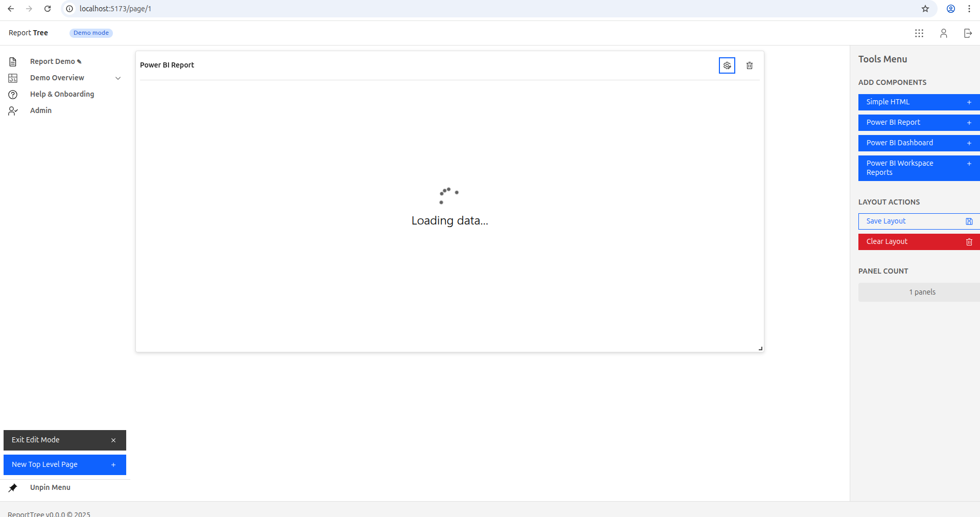Click the user profile icon in the header
Viewport: 980px width, 517px height.
[944, 33]
